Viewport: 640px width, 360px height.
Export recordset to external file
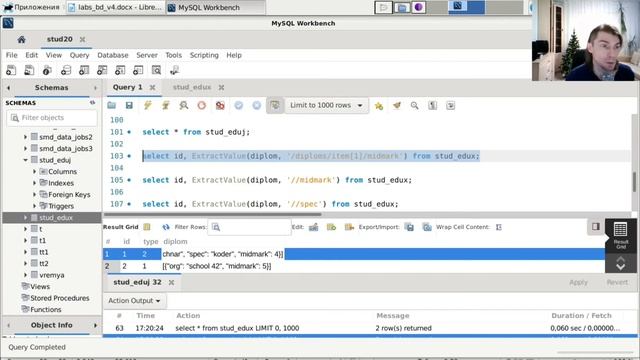409,227
